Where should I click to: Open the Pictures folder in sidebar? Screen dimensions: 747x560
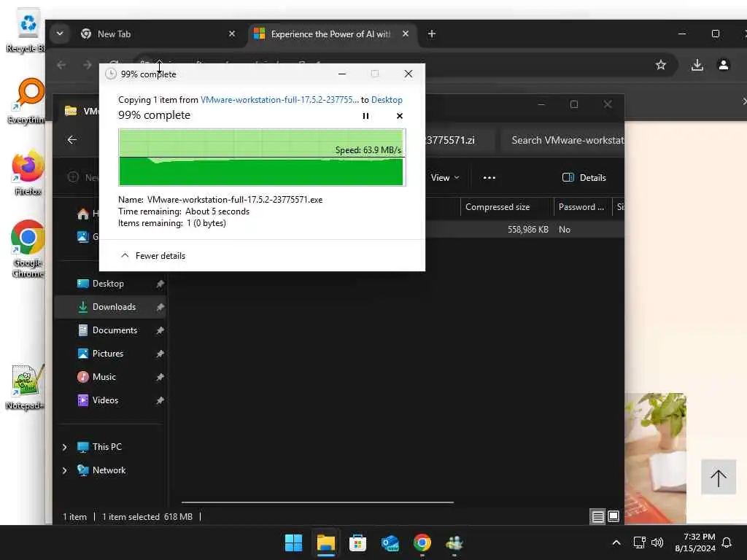point(108,354)
